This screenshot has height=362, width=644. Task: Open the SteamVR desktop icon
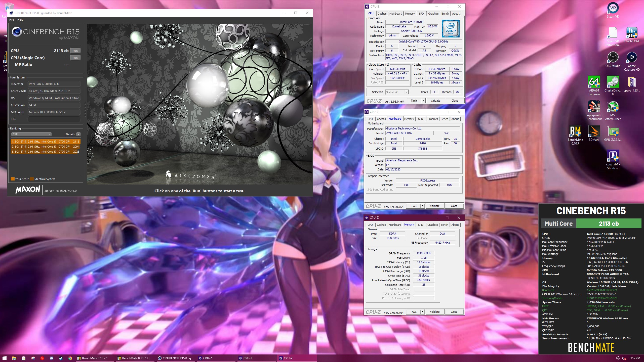[613, 10]
